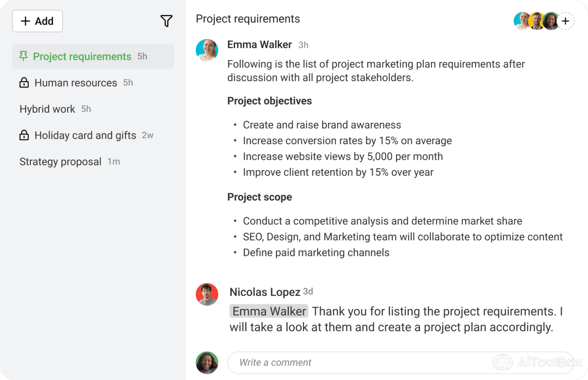Image resolution: width=588 pixels, height=380 pixels.
Task: Click the pin icon on Project requirements
Action: click(x=24, y=56)
